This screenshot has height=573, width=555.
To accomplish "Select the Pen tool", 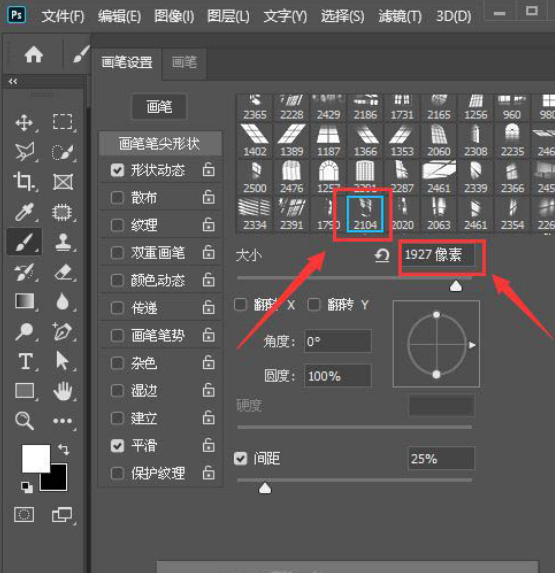I will pos(62,331).
